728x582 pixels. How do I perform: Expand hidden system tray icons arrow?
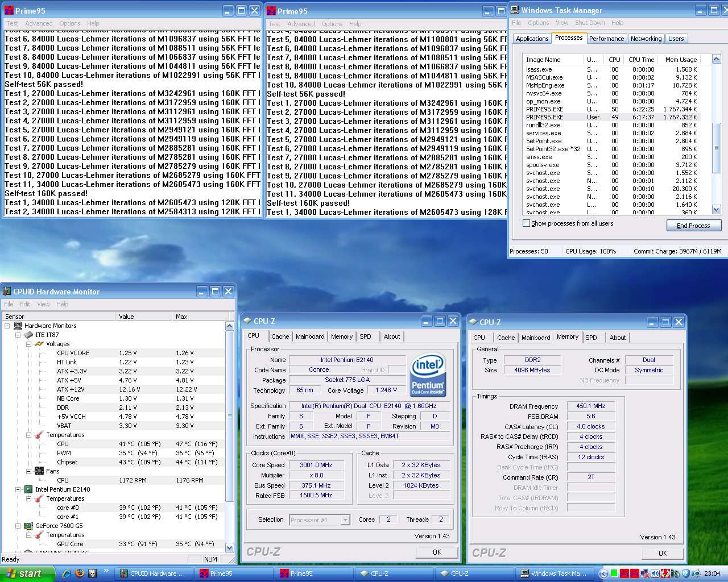pyautogui.click(x=603, y=573)
